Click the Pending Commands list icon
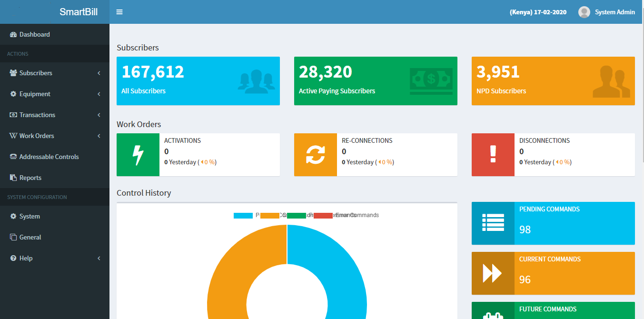 [x=493, y=223]
